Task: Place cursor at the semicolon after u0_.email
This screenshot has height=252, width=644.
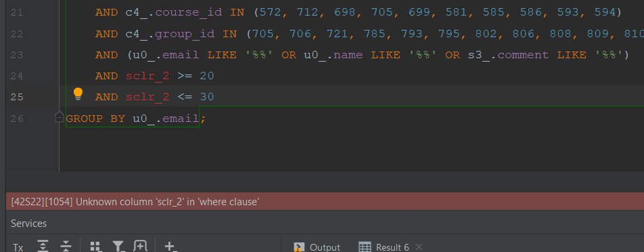Action: 202,119
